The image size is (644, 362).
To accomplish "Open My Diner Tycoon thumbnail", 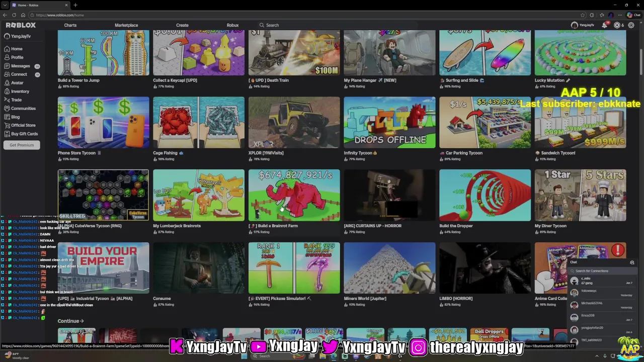I will (x=580, y=195).
